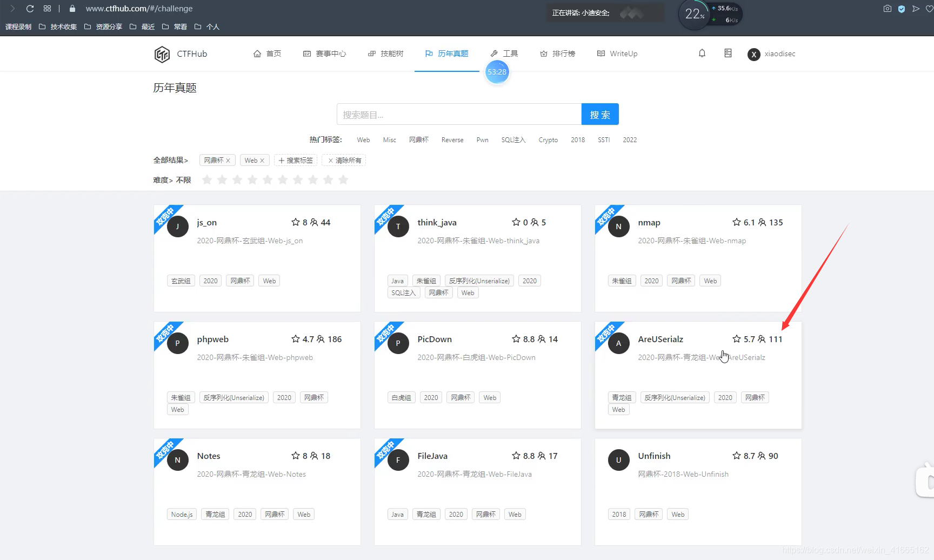Image resolution: width=934 pixels, height=560 pixels.
Task: Set difficulty to the fifth star
Action: [x=268, y=180]
